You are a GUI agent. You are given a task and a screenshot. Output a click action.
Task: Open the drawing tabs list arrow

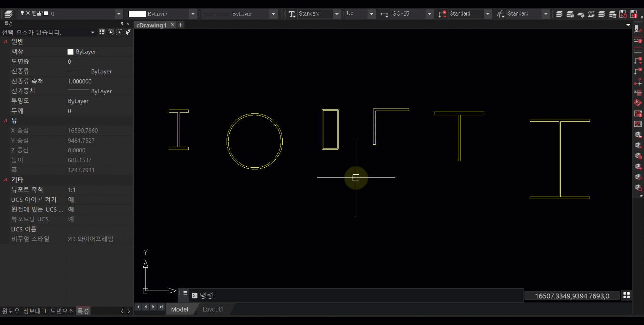[628, 25]
